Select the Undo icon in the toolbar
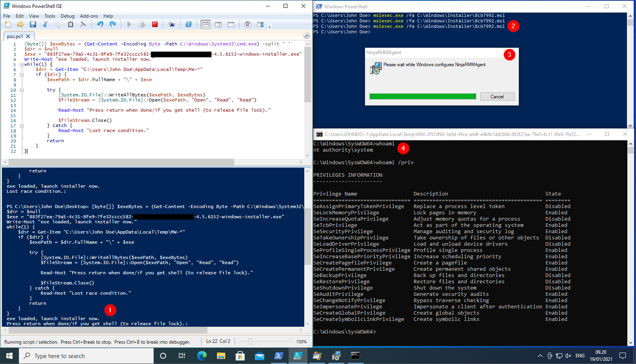636x364 pixels. pyautogui.click(x=99, y=24)
